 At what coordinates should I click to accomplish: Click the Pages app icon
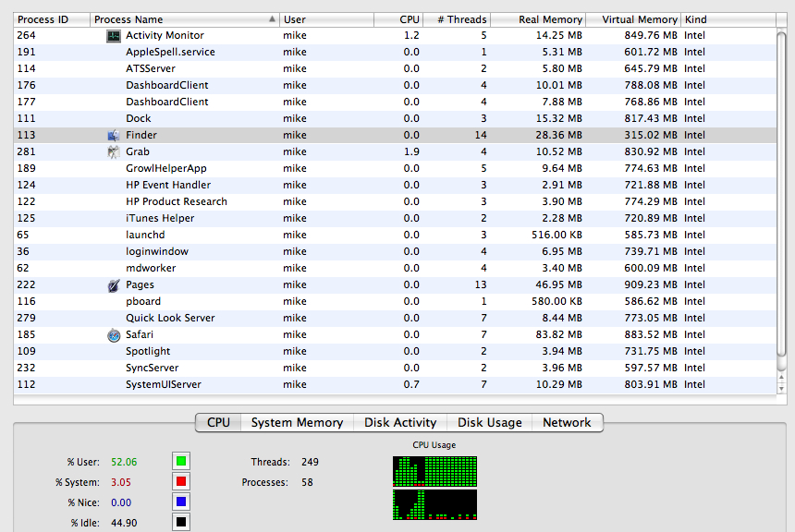point(114,285)
